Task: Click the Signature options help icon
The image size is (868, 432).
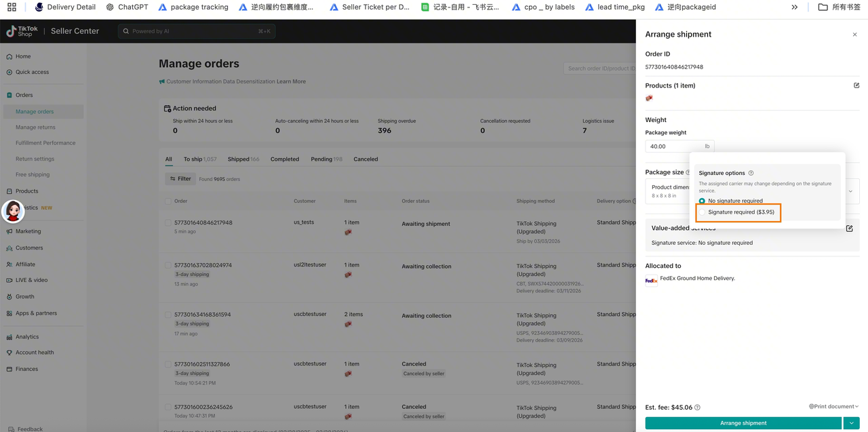Action: coord(751,173)
